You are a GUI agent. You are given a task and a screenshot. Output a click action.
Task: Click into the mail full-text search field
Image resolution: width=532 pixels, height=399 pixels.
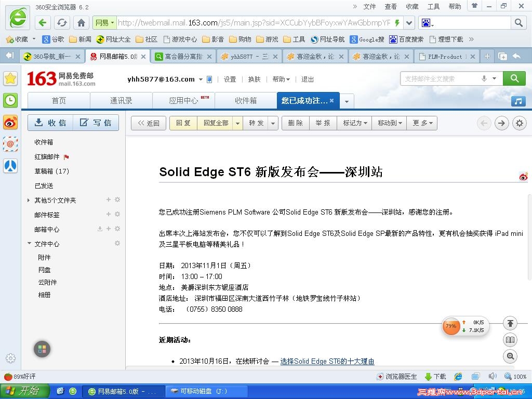441,79
